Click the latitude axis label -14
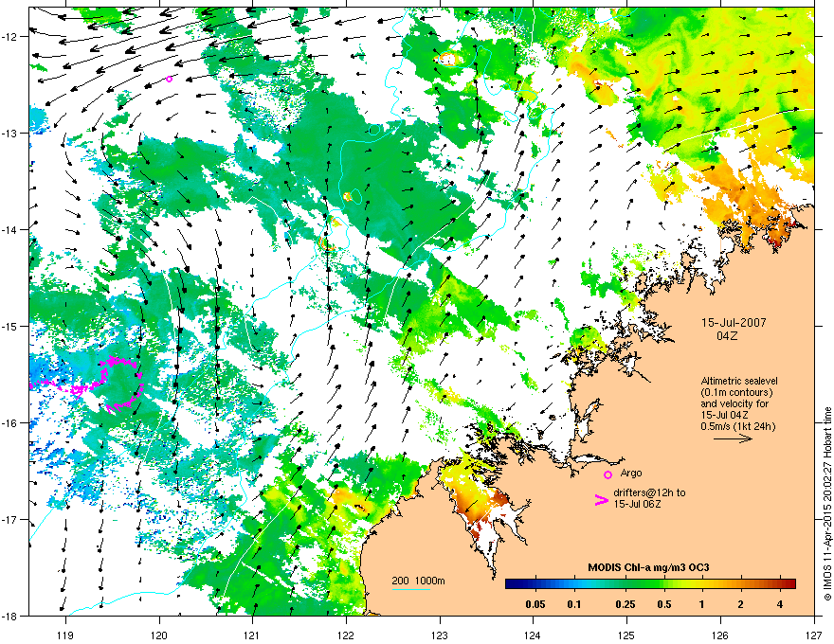Viewport: 834px width, 644px height. click(x=9, y=229)
